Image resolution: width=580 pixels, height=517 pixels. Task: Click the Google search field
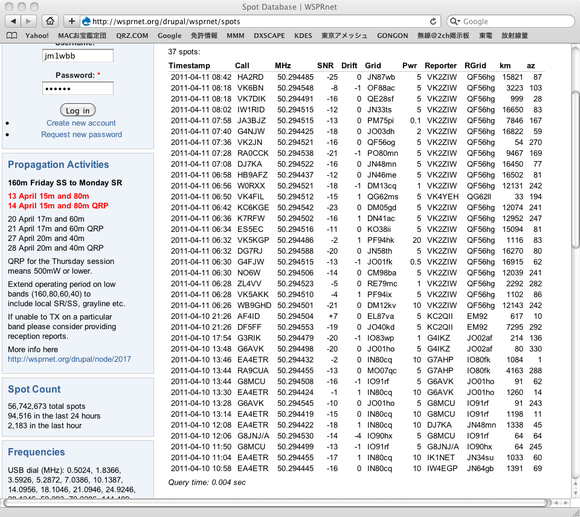[x=510, y=21]
